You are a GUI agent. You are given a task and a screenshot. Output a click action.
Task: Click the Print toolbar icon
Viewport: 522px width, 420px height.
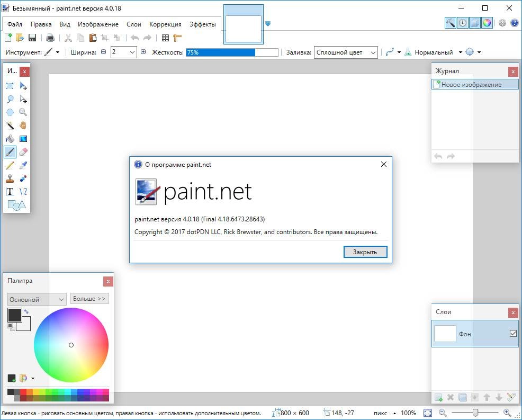[x=50, y=38]
